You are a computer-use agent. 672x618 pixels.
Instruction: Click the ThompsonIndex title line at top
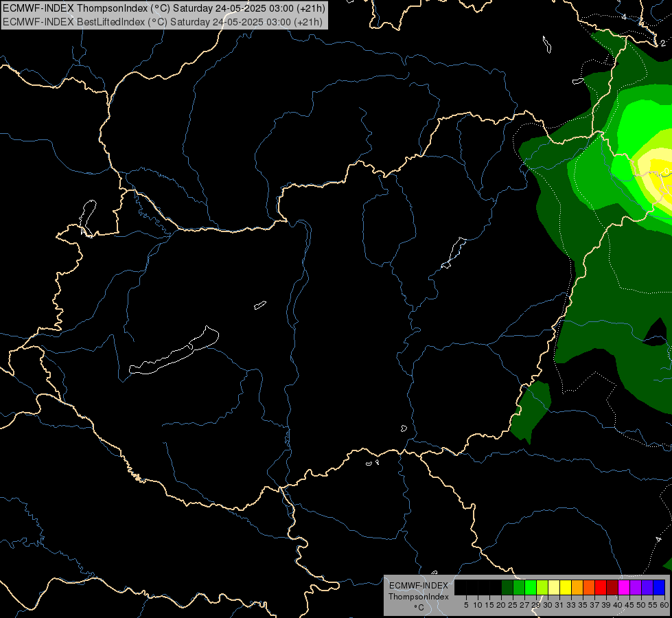pos(164,8)
